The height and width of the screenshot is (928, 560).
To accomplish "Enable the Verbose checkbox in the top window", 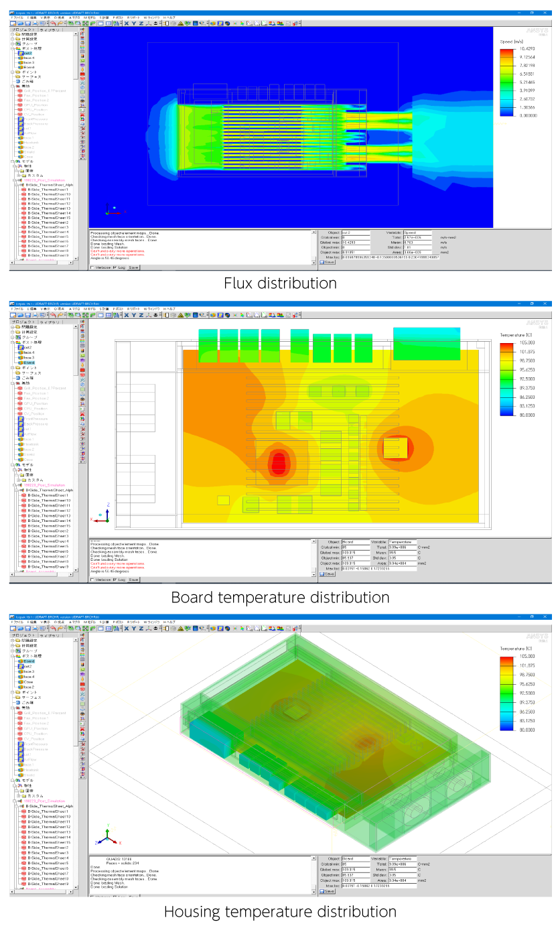I will (92, 267).
